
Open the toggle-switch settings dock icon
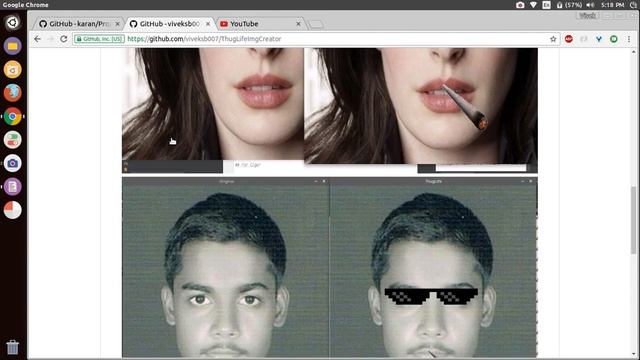(x=12, y=140)
